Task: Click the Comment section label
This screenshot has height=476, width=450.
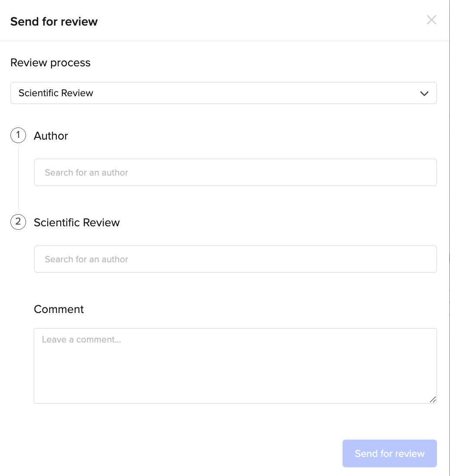Action: coord(59,309)
